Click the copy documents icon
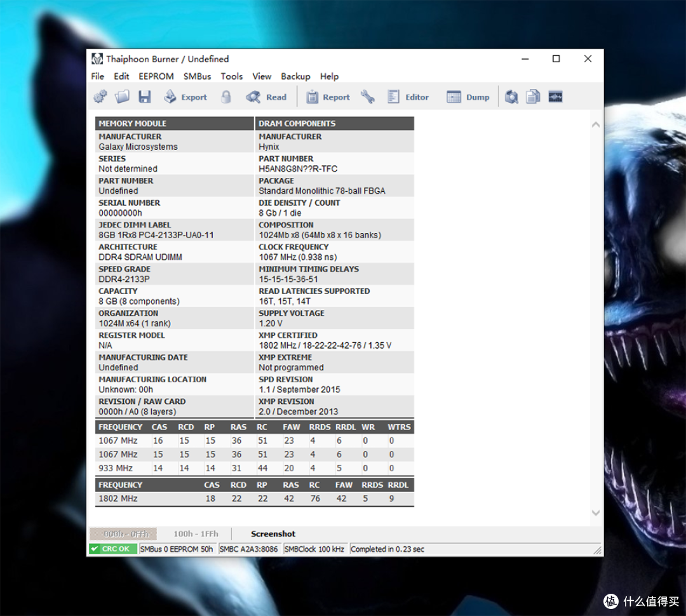 tap(533, 97)
